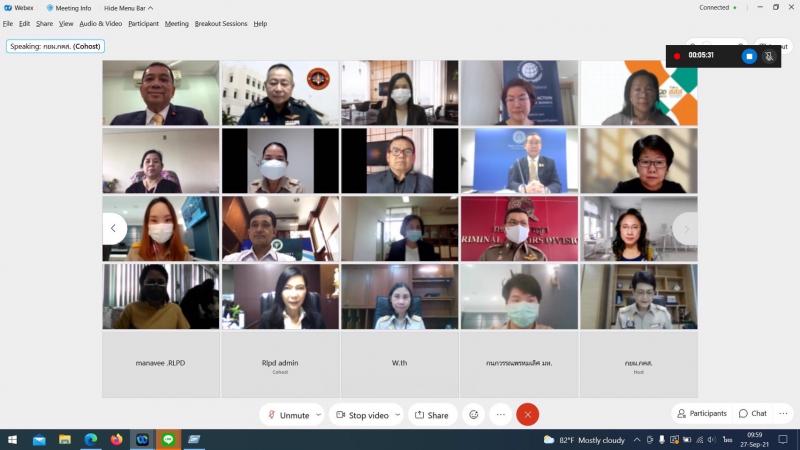Open the Participants panel

(702, 413)
